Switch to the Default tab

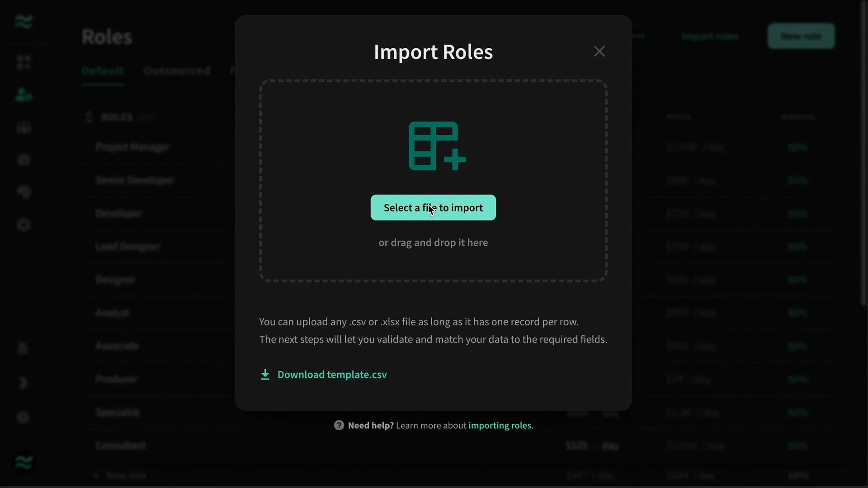103,71
